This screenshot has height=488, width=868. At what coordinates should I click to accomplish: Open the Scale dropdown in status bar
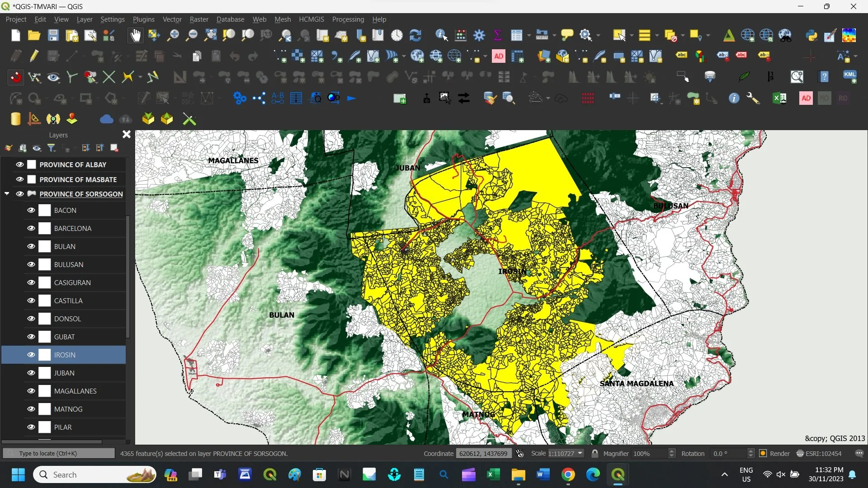click(x=580, y=453)
